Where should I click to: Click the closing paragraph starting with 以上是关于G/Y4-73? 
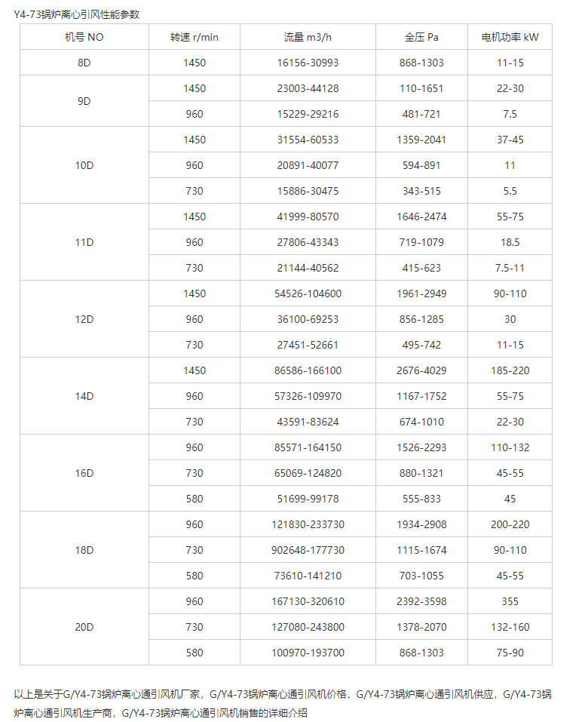[x=283, y=703]
